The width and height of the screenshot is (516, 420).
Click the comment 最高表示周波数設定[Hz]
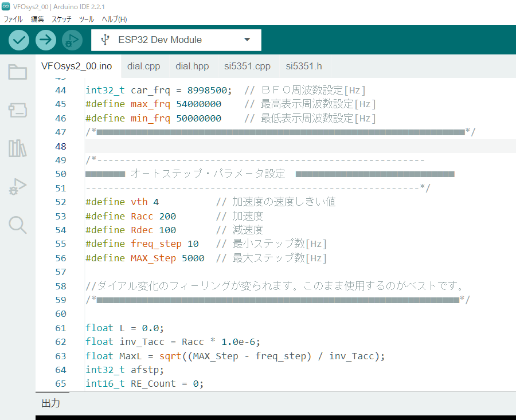coord(310,104)
